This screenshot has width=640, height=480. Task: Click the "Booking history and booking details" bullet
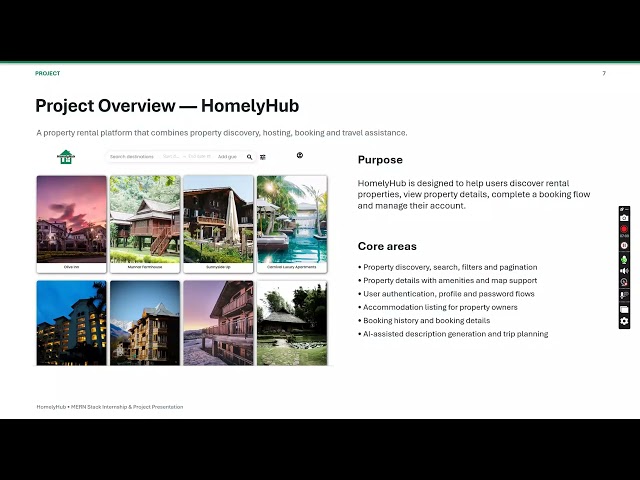pyautogui.click(x=424, y=321)
